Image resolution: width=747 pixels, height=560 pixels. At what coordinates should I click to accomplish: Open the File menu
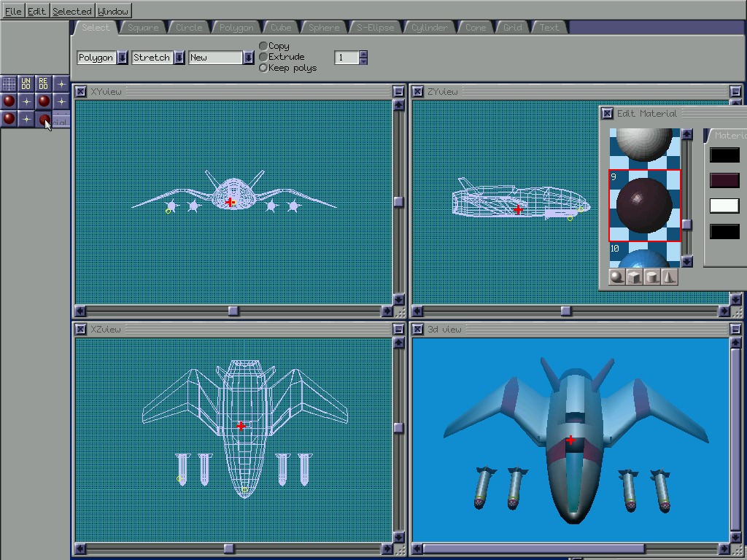click(x=13, y=11)
